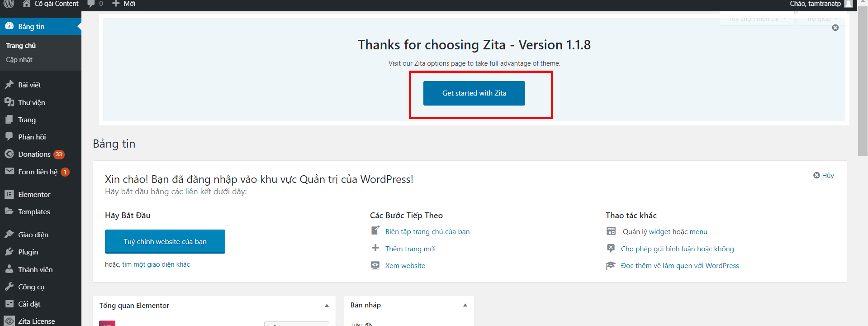This screenshot has height=326, width=868.
Task: Click the Bảng tin dashboard gauge icon
Action: click(x=9, y=26)
